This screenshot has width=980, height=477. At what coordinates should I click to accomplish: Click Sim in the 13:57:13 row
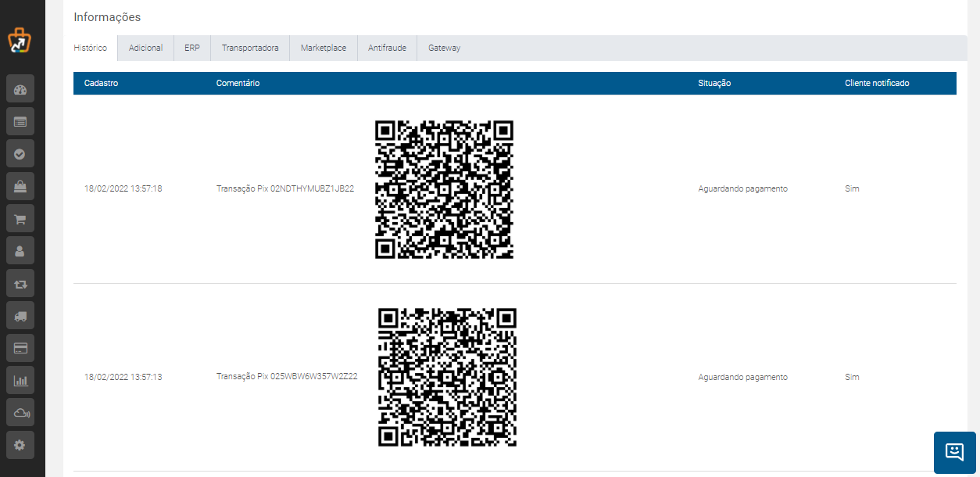pyautogui.click(x=852, y=377)
